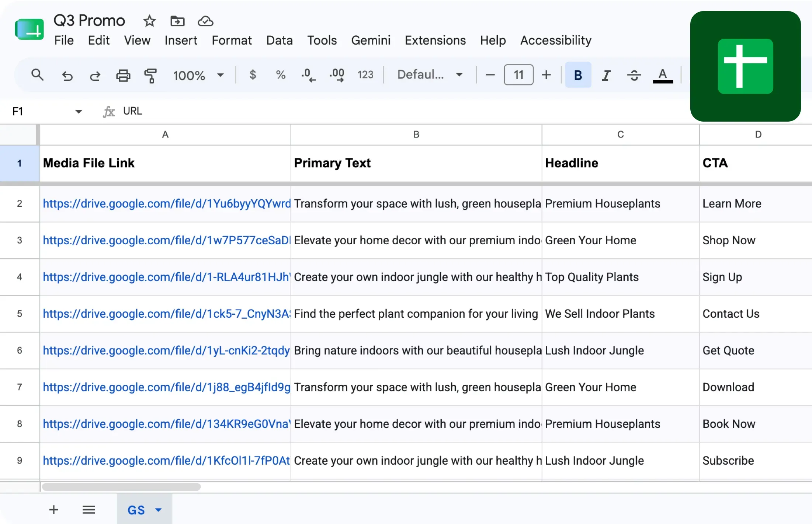
Task: Toggle bold formatting
Action: click(578, 75)
